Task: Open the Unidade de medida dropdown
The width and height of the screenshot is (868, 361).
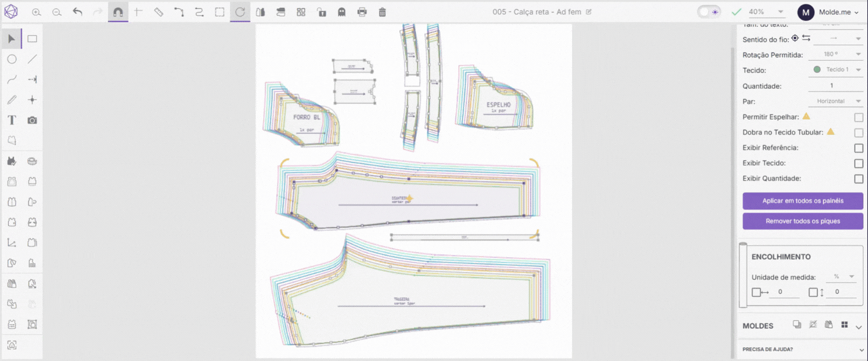Action: [x=842, y=277]
